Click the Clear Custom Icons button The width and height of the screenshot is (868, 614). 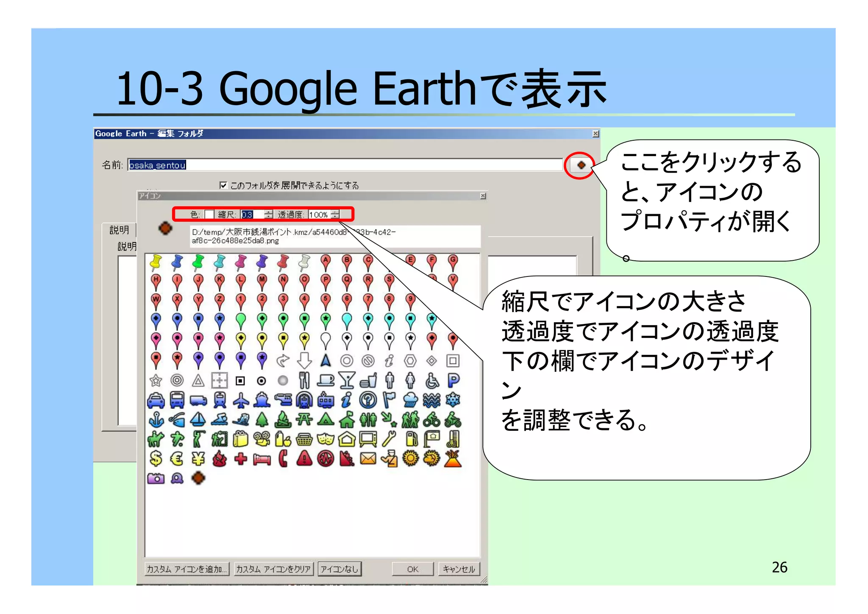[273, 569]
